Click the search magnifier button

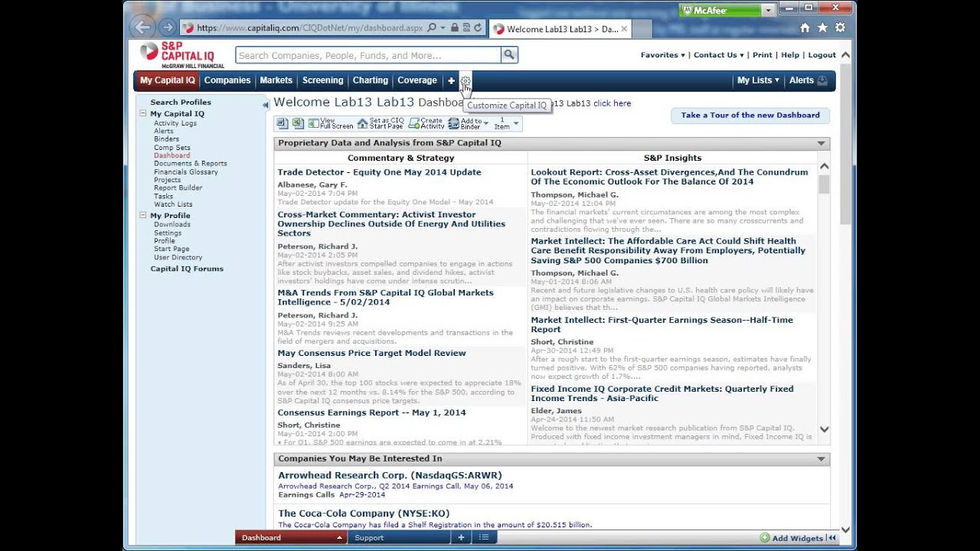(x=509, y=54)
